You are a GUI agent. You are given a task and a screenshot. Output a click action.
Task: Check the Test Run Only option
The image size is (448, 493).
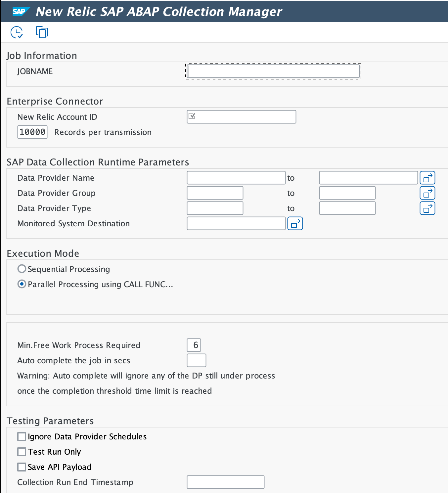pyautogui.click(x=21, y=452)
